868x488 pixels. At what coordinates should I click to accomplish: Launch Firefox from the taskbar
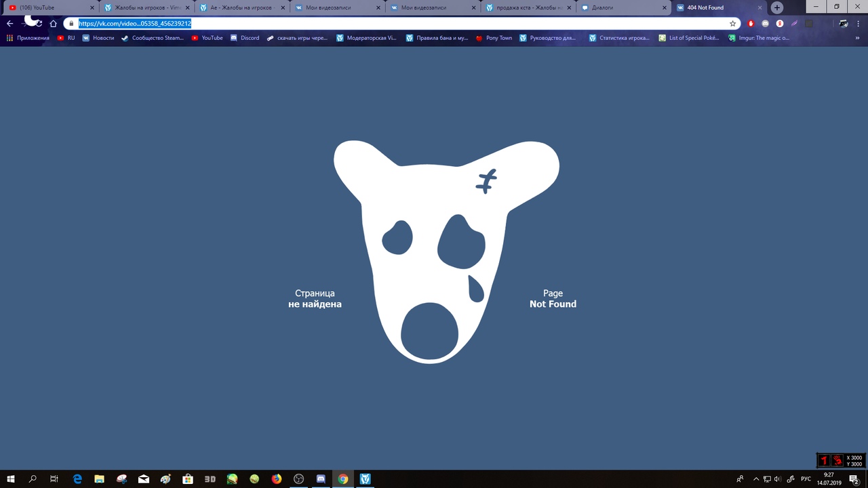277,479
